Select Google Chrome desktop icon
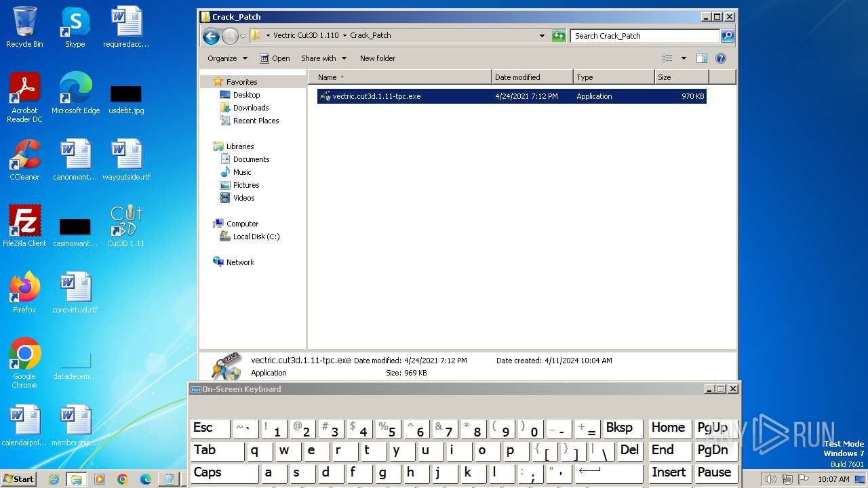This screenshot has height=488, width=868. 24,363
